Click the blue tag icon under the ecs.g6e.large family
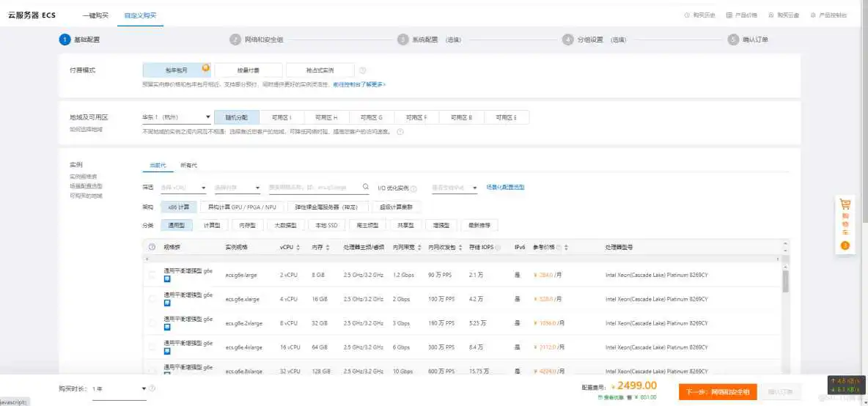Viewport: 868px width, 406px height. (x=167, y=279)
